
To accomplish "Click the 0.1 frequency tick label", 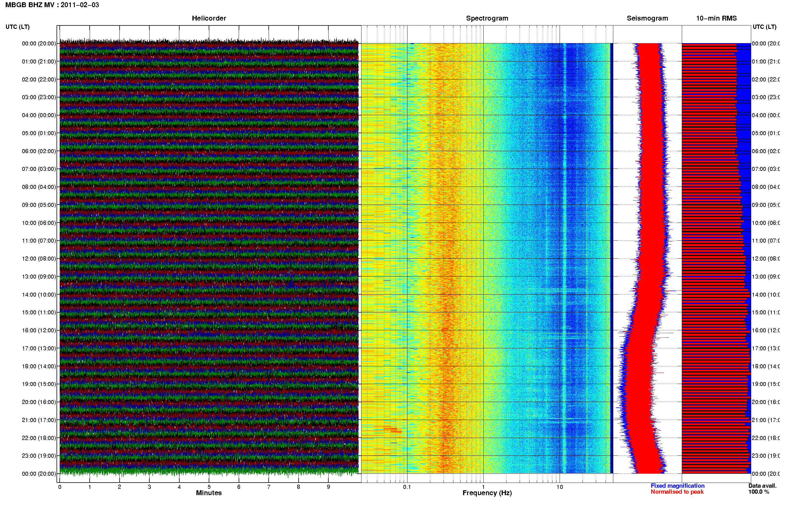I will click(407, 487).
